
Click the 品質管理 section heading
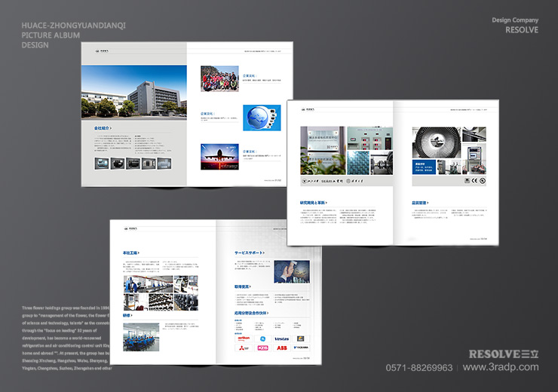pyautogui.click(x=420, y=203)
